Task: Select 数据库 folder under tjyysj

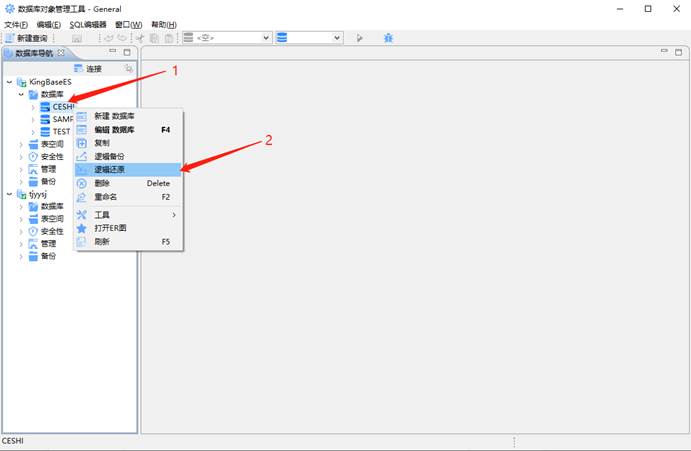Action: tap(52, 206)
